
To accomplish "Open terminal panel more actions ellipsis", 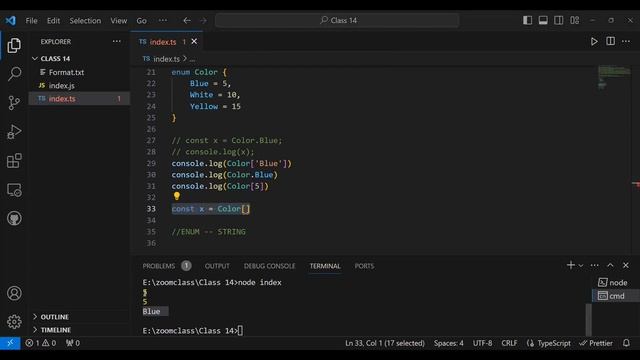I will pyautogui.click(x=594, y=265).
